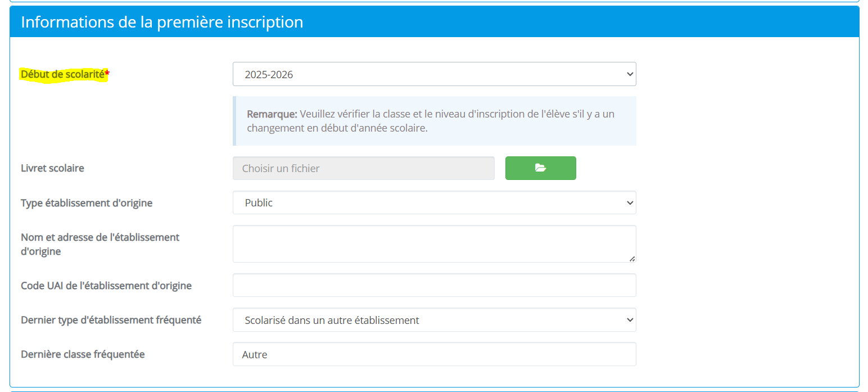Click the Informations de la première inscription header

(x=162, y=22)
